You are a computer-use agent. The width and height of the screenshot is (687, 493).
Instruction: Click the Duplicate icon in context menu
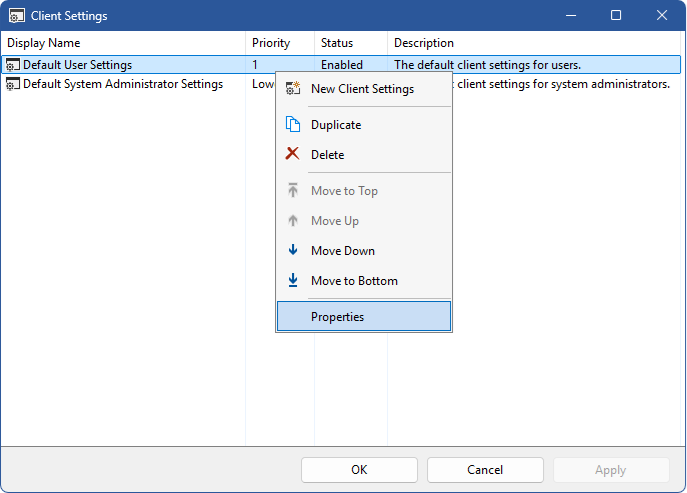click(x=293, y=125)
